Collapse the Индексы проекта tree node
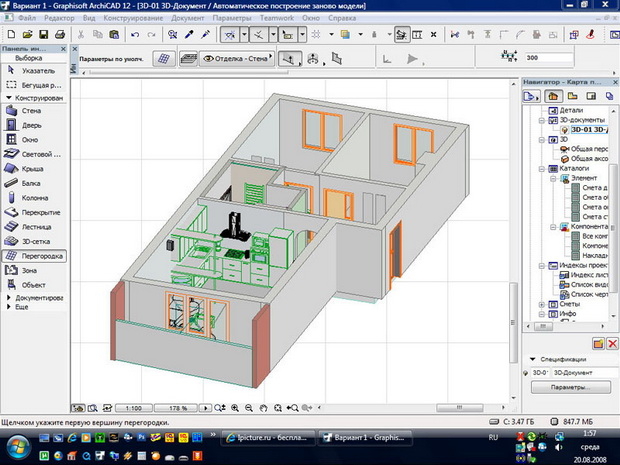 point(542,266)
